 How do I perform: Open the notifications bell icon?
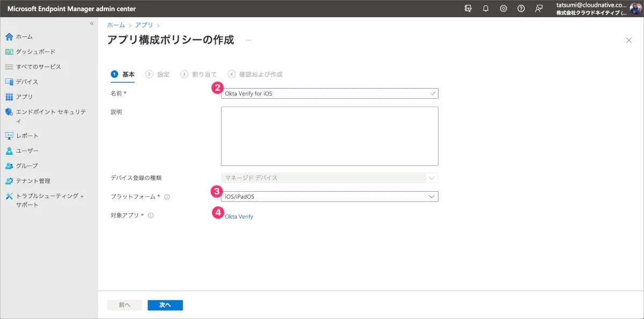(x=486, y=9)
